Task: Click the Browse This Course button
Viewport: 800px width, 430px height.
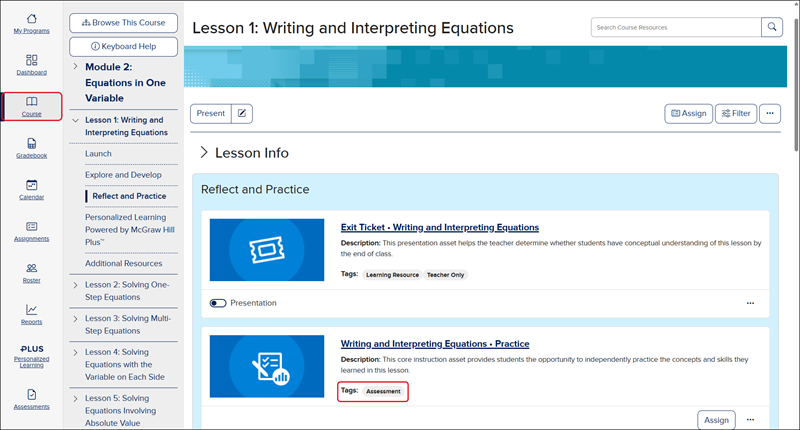Action: pyautogui.click(x=124, y=22)
